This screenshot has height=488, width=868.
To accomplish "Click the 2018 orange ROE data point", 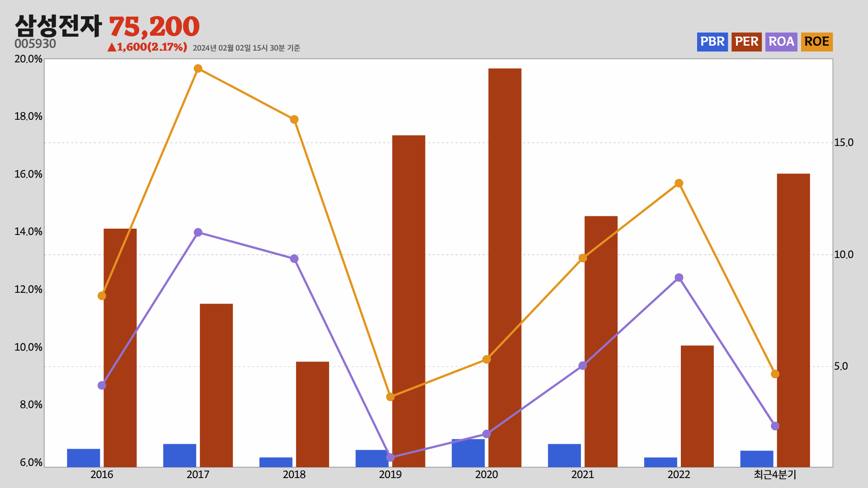I will (x=294, y=120).
